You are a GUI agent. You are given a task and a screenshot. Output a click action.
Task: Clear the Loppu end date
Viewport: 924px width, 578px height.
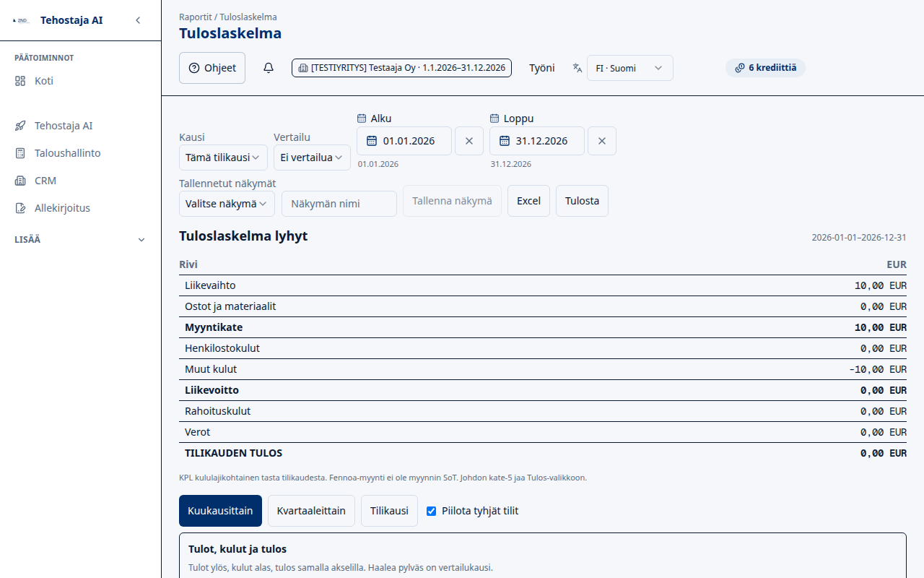tap(602, 141)
